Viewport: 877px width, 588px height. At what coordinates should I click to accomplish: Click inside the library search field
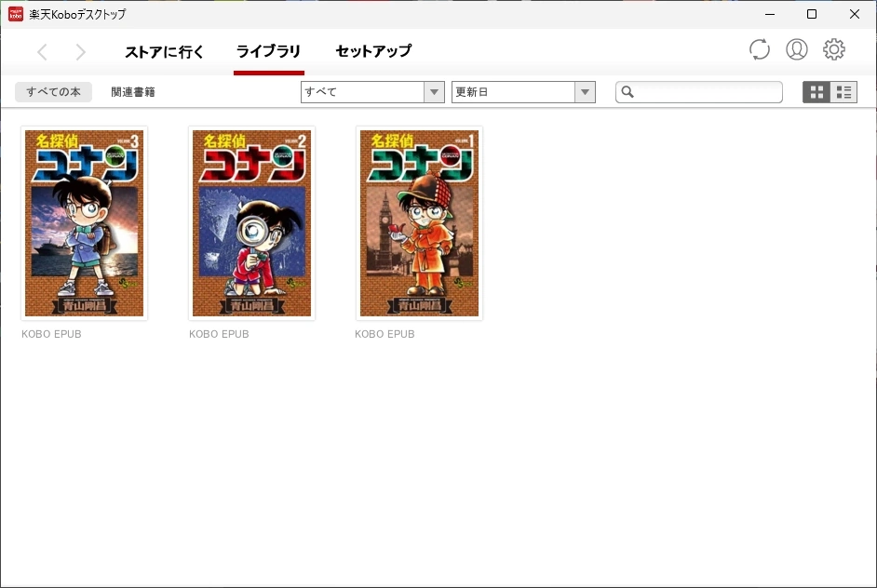click(x=699, y=92)
